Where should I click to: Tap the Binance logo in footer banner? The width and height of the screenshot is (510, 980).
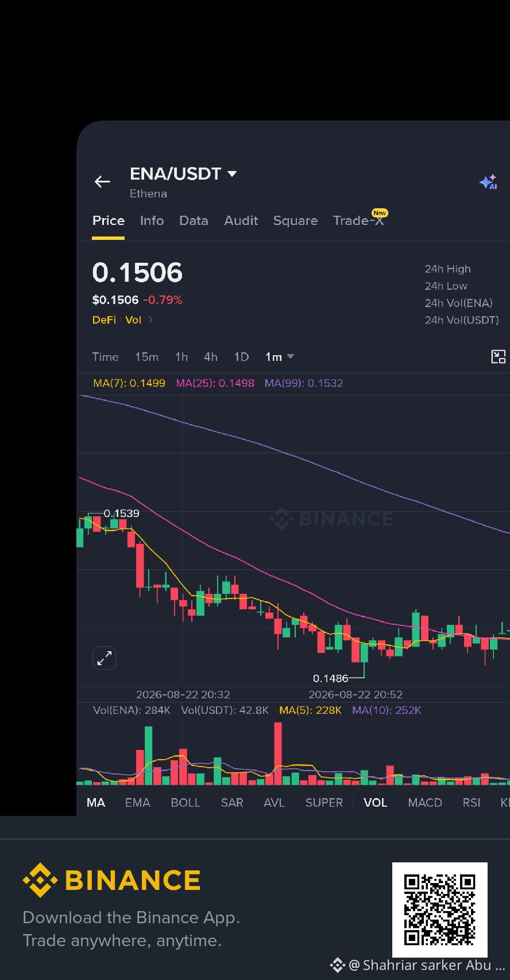111,880
